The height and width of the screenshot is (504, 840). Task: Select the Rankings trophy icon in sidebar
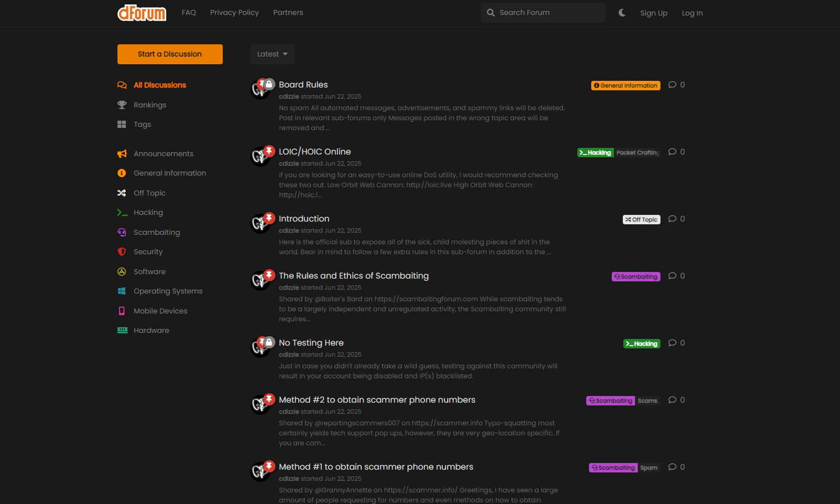tap(122, 105)
